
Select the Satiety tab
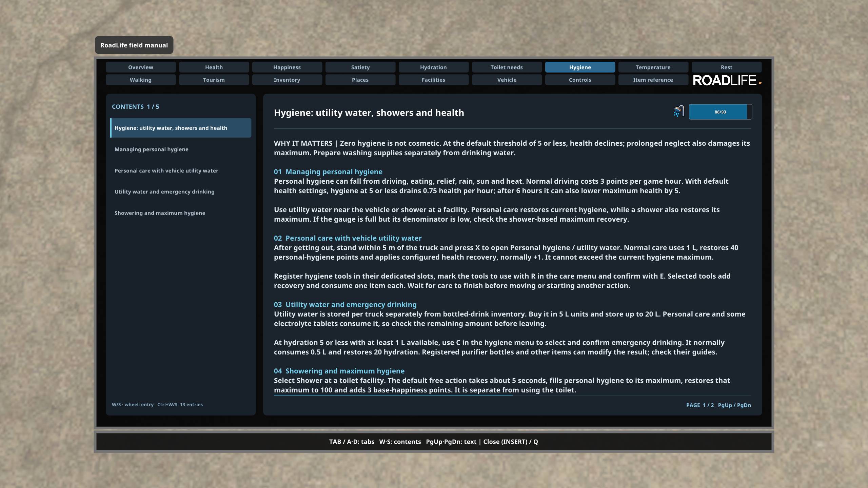360,67
